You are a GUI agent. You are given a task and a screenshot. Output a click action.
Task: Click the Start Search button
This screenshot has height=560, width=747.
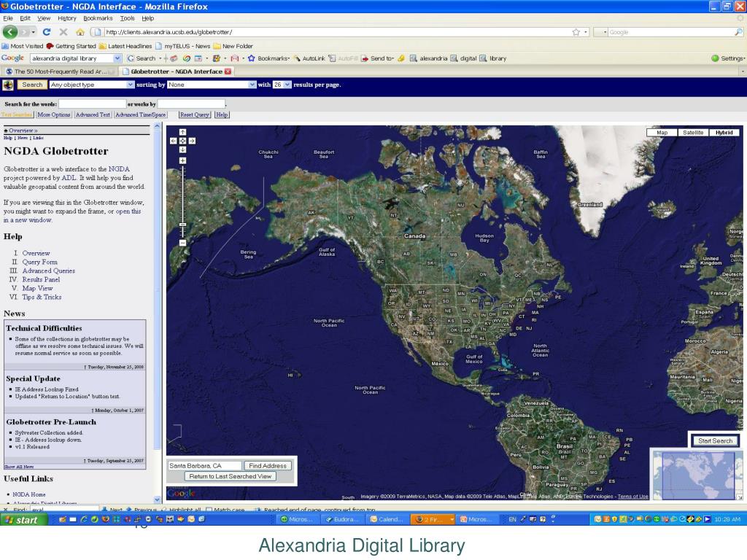pyautogui.click(x=715, y=441)
